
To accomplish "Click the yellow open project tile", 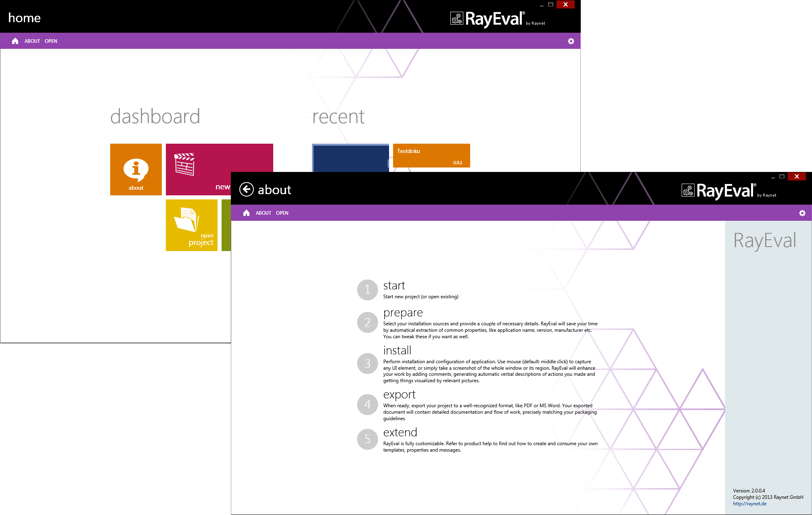I will click(x=192, y=225).
